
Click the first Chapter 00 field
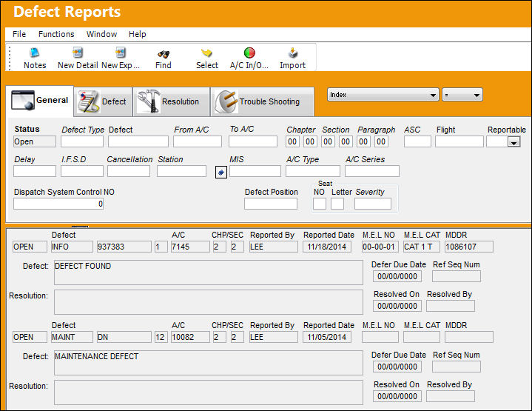[292, 141]
